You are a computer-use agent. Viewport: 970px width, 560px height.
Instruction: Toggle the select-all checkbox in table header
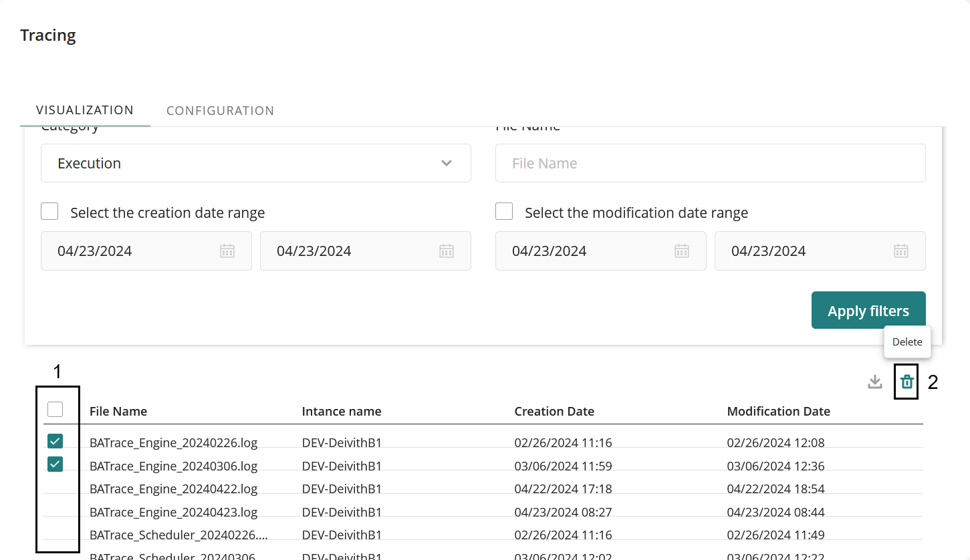coord(55,409)
